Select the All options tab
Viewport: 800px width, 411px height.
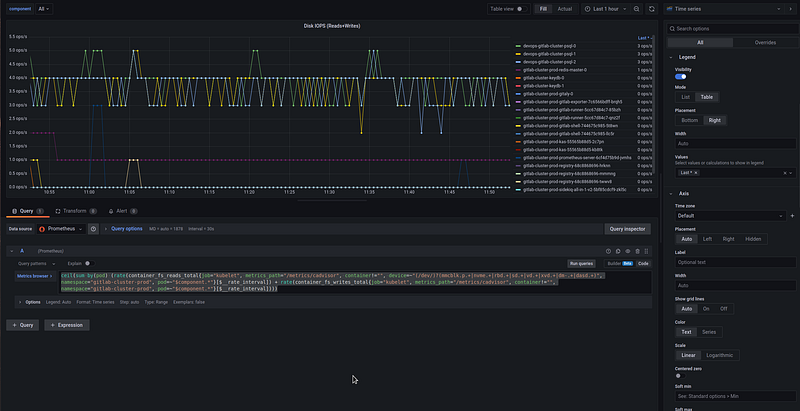pos(700,43)
